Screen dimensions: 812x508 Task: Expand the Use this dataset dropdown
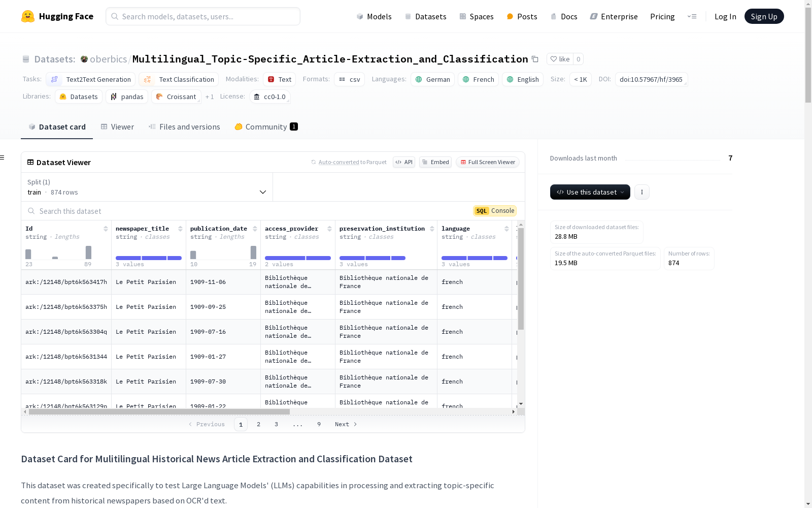point(590,192)
